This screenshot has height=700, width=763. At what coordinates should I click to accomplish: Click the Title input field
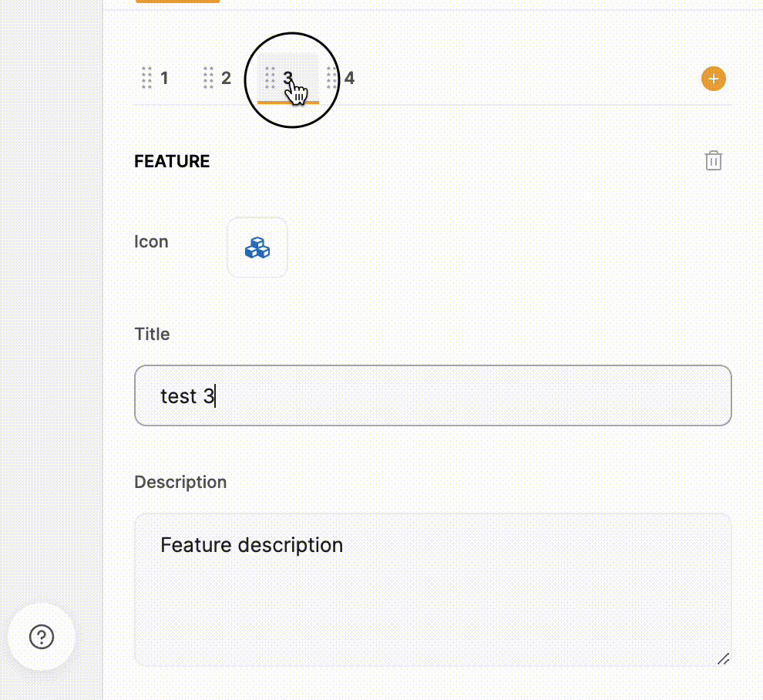[x=433, y=395]
